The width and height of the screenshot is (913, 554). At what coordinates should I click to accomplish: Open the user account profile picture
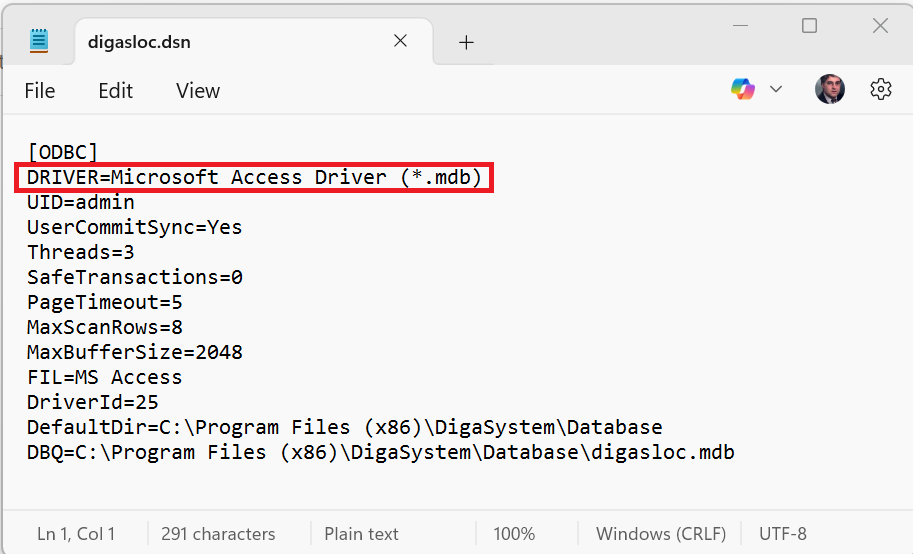click(830, 89)
